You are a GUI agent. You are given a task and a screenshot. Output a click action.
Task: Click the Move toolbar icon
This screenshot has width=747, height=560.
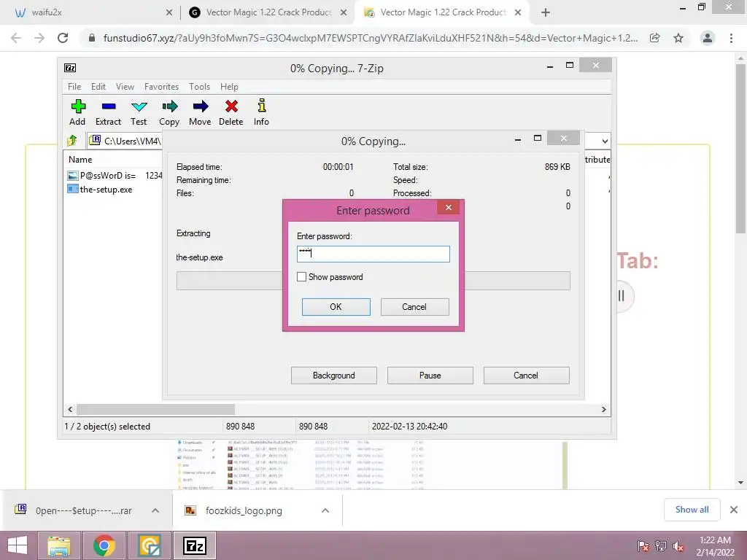click(200, 106)
